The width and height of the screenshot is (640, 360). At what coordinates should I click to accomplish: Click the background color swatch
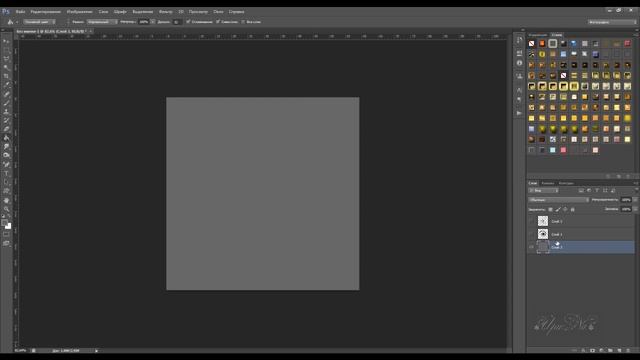pos(9,226)
